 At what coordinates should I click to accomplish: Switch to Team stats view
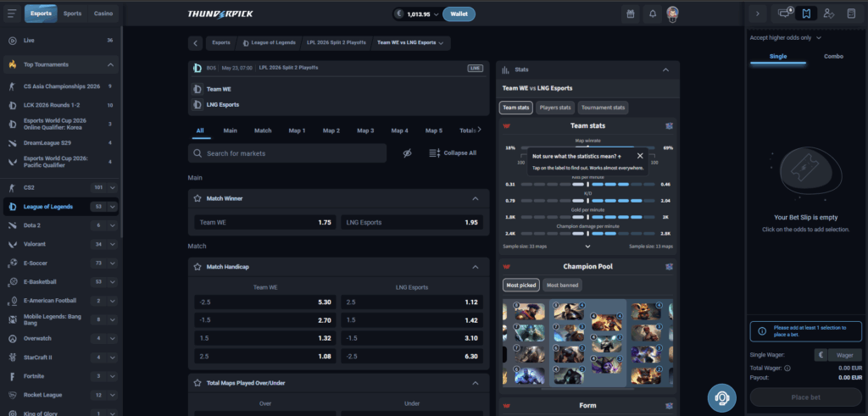click(x=516, y=108)
